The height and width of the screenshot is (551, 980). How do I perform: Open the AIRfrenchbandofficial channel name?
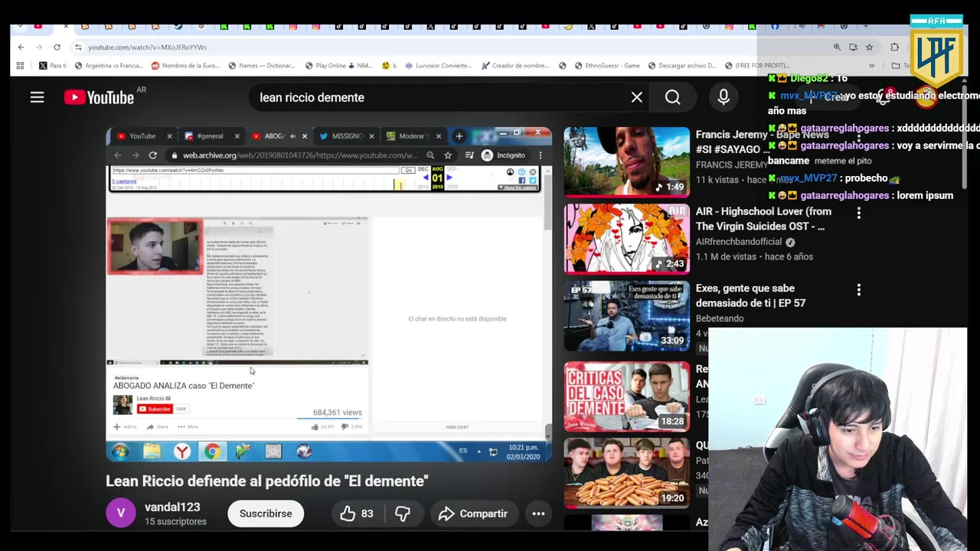click(x=739, y=242)
